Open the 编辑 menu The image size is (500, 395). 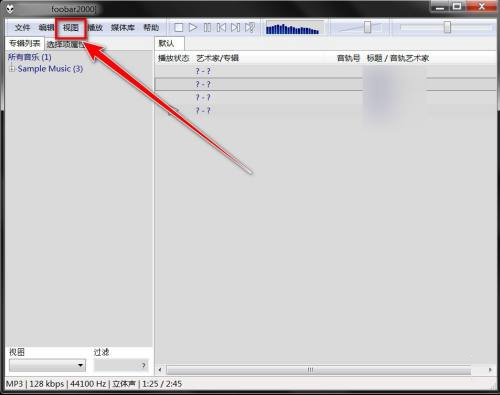click(x=46, y=28)
